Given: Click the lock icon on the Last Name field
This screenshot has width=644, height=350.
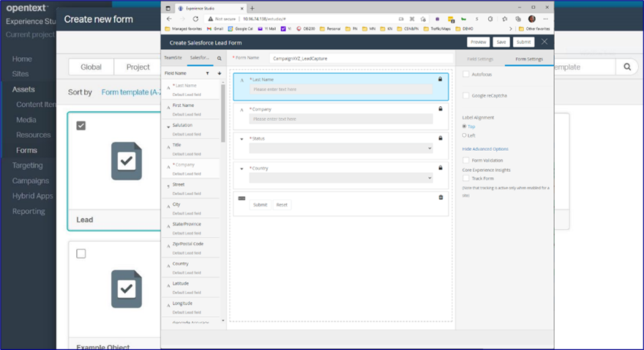Looking at the screenshot, I should [440, 79].
